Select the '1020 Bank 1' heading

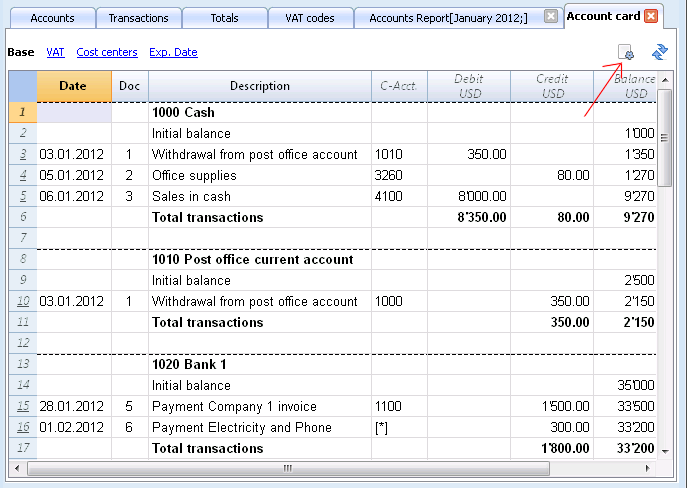coord(260,364)
